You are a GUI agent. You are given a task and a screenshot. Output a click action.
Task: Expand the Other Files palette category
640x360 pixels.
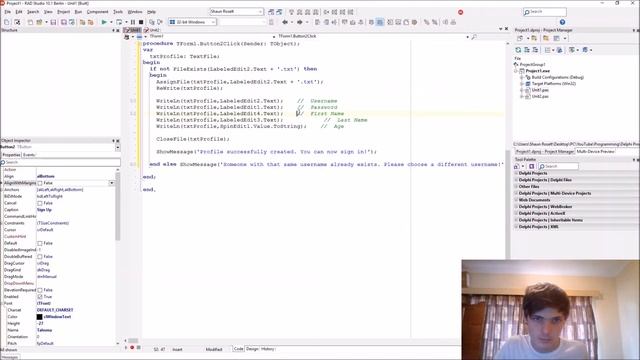click(516, 187)
